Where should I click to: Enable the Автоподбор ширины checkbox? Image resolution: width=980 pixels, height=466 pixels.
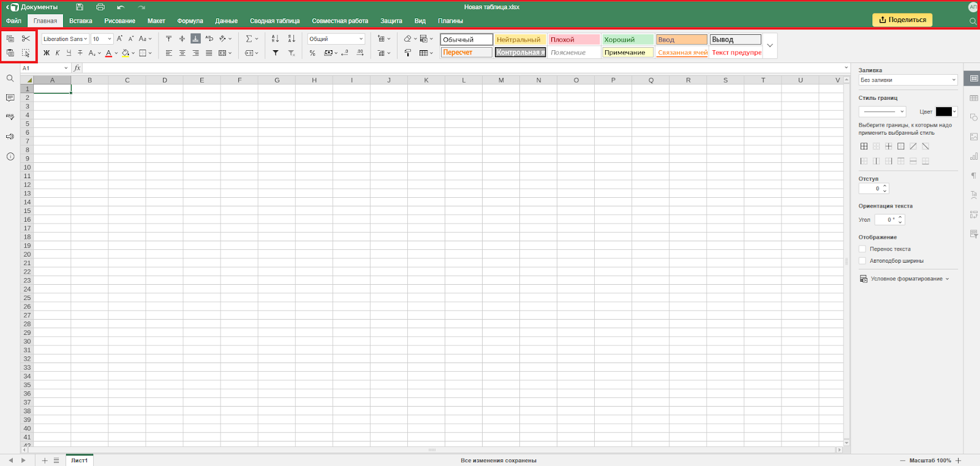[x=862, y=261]
